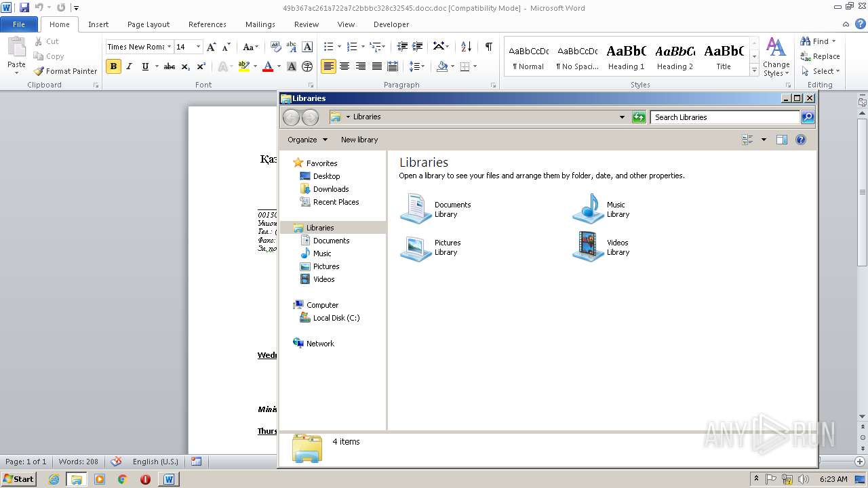Viewport: 868px width, 488px height.
Task: Click the Numbering list icon
Action: (352, 47)
